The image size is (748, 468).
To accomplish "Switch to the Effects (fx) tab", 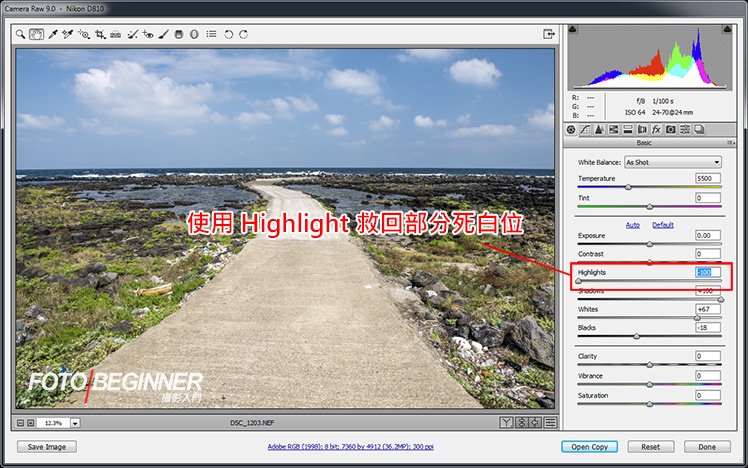I will pyautogui.click(x=656, y=129).
